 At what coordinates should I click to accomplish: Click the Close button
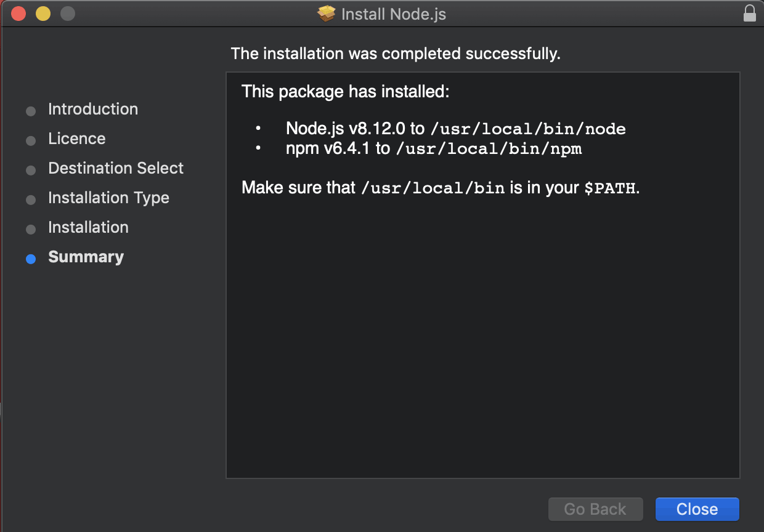point(697,509)
